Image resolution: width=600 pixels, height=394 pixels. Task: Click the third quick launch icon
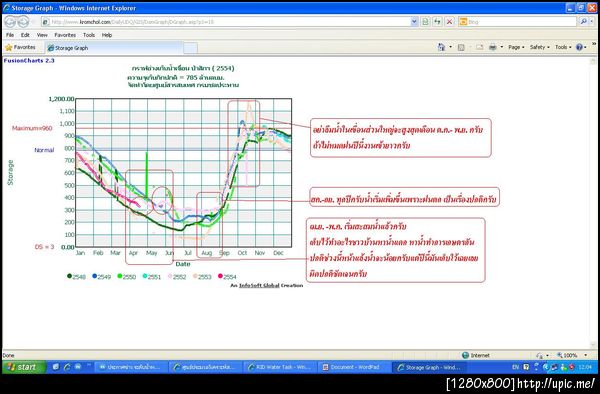click(78, 367)
